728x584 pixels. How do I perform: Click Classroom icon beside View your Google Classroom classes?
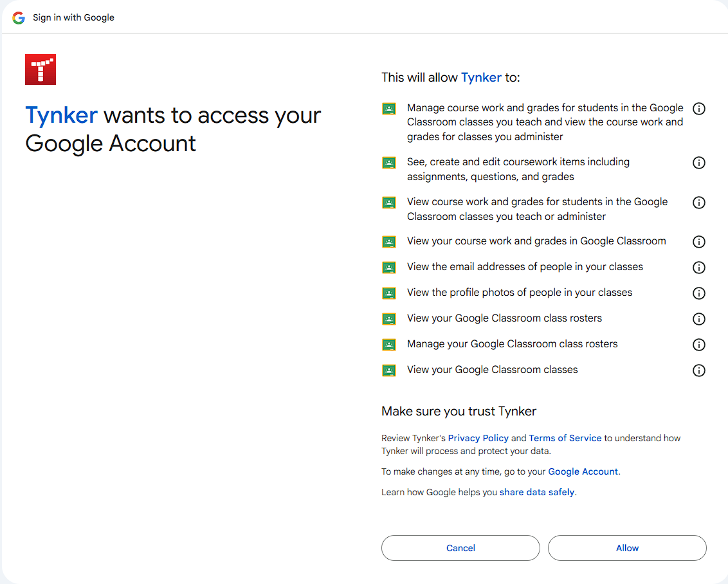pyautogui.click(x=389, y=370)
